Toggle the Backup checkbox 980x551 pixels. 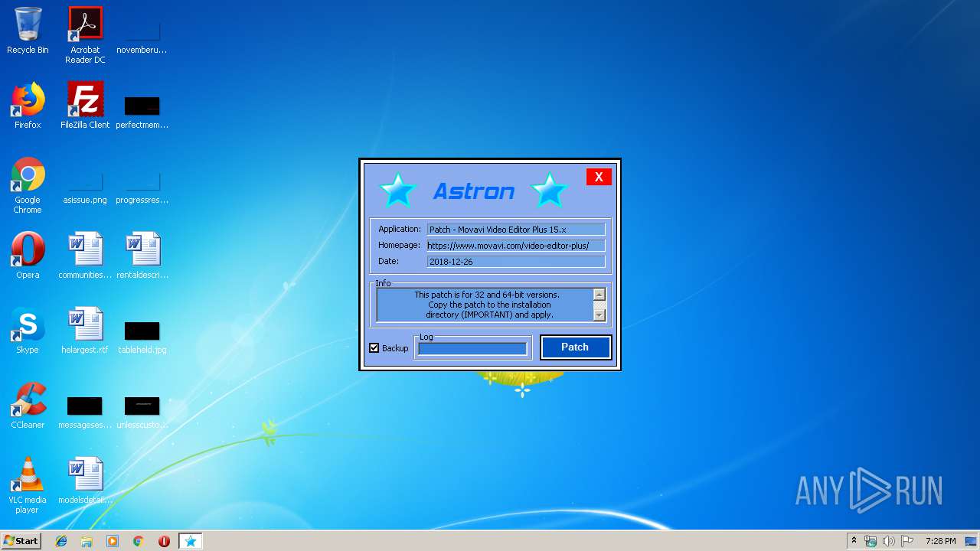(x=374, y=348)
